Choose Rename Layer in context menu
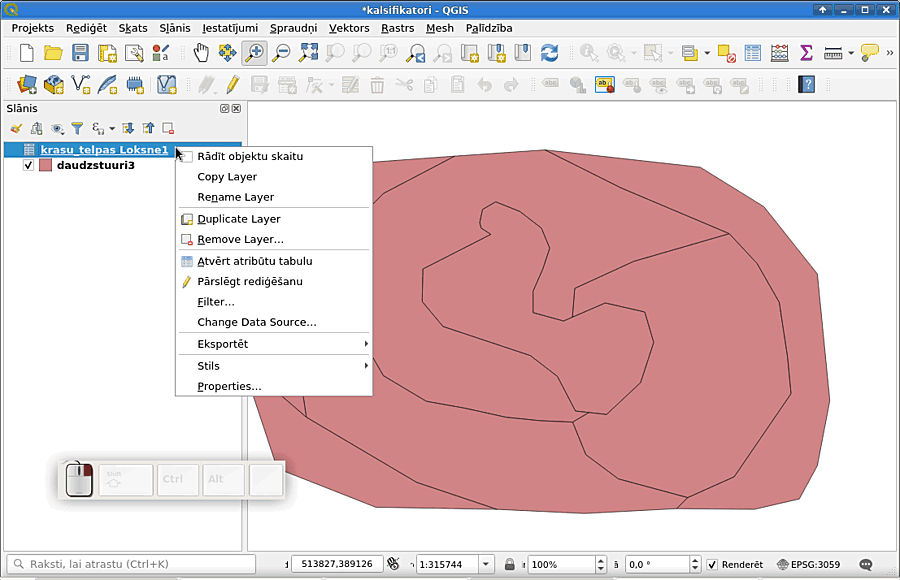This screenshot has height=580, width=900. [x=274, y=197]
